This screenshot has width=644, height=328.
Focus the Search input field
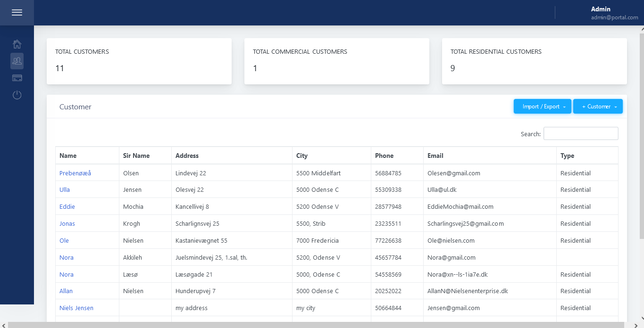(580, 134)
